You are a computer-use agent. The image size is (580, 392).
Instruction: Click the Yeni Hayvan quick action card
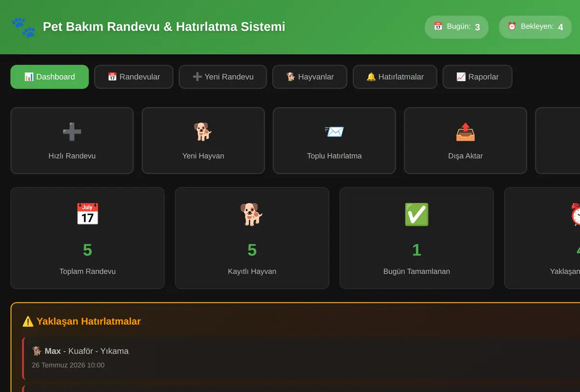(203, 141)
